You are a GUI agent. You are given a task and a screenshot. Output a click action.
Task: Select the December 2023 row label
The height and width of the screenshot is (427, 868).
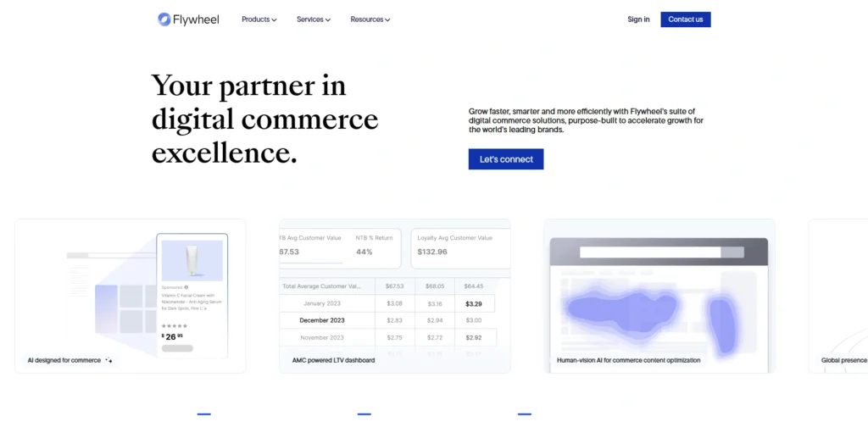tap(321, 320)
